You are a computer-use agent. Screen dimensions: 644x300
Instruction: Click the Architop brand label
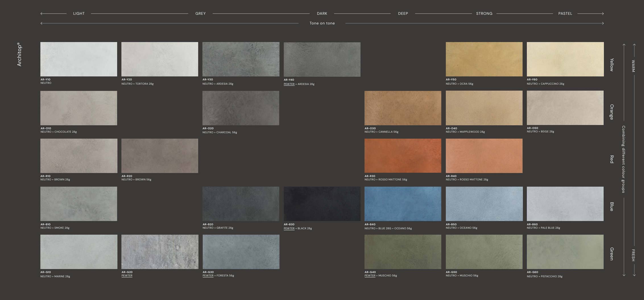[x=19, y=54]
